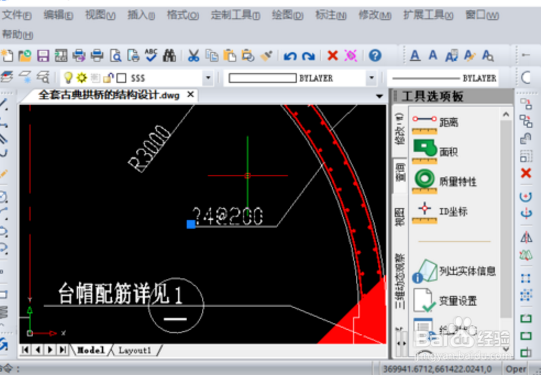Click the rotate arc icon in right toolbar
The width and height of the screenshot is (542, 375).
tap(526, 197)
